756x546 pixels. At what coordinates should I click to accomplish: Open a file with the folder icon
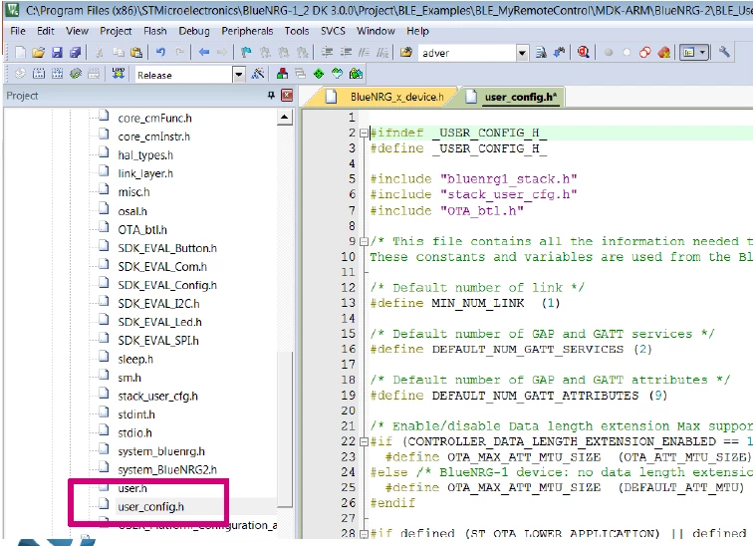pos(39,52)
